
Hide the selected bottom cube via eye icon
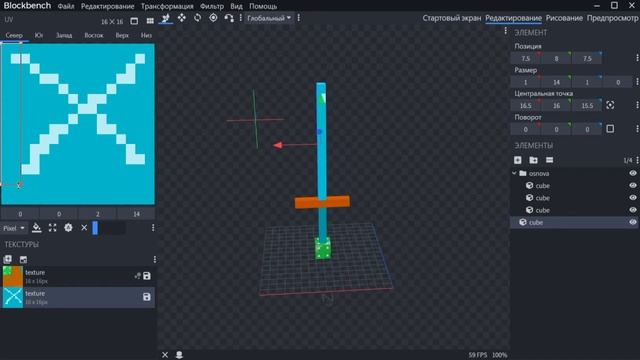point(633,222)
